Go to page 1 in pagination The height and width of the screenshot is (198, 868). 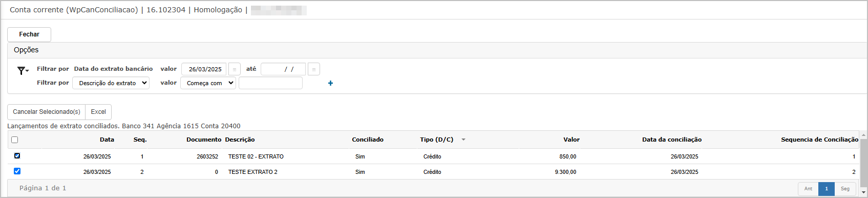click(x=827, y=189)
